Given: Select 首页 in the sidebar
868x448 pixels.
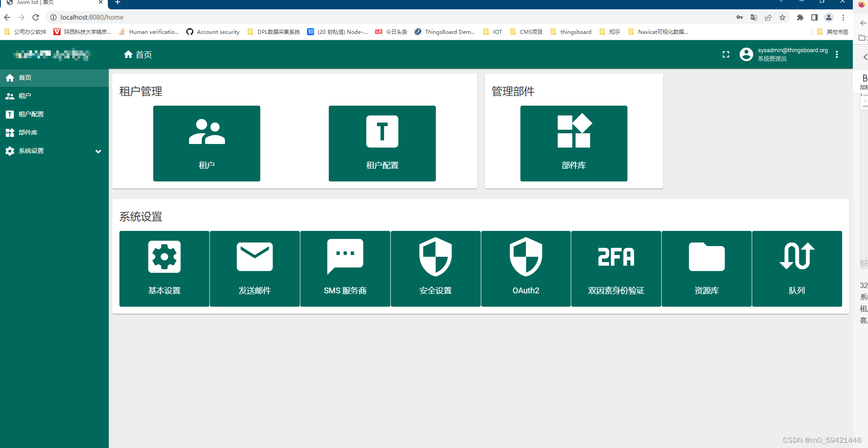Looking at the screenshot, I should 54,78.
